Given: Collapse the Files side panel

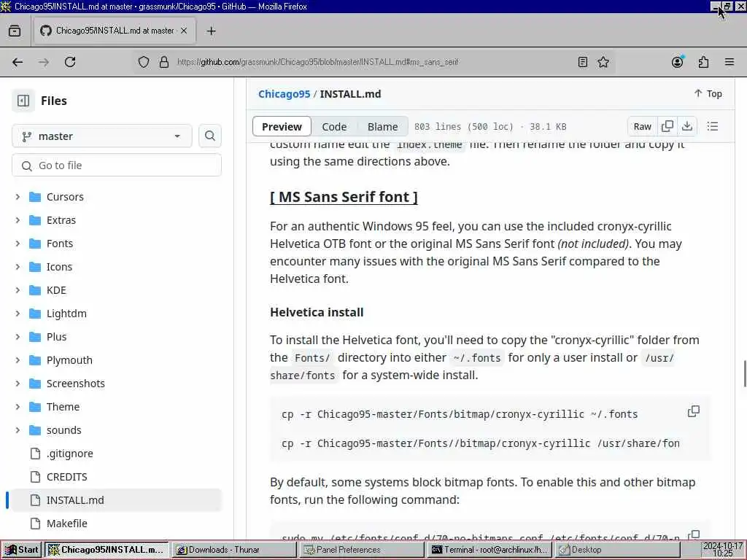Looking at the screenshot, I should 23,101.
